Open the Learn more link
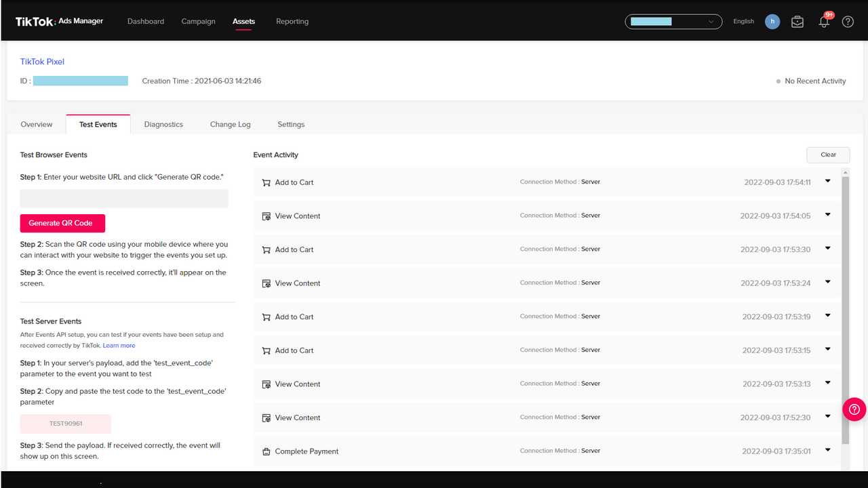The image size is (868, 488). (x=119, y=345)
